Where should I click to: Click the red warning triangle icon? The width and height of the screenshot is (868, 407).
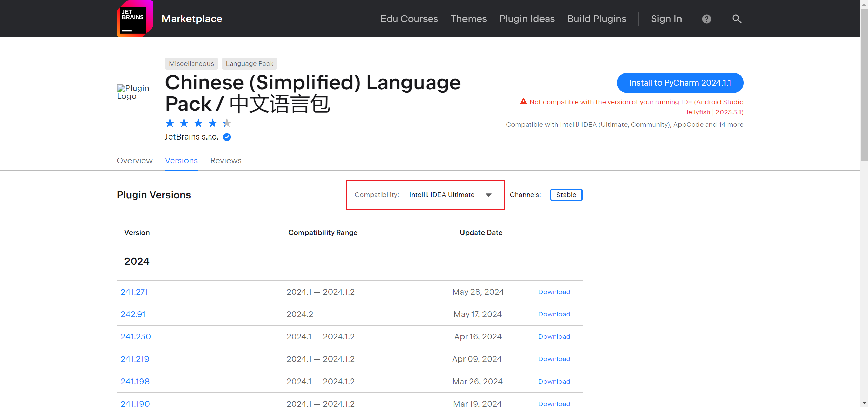(524, 101)
